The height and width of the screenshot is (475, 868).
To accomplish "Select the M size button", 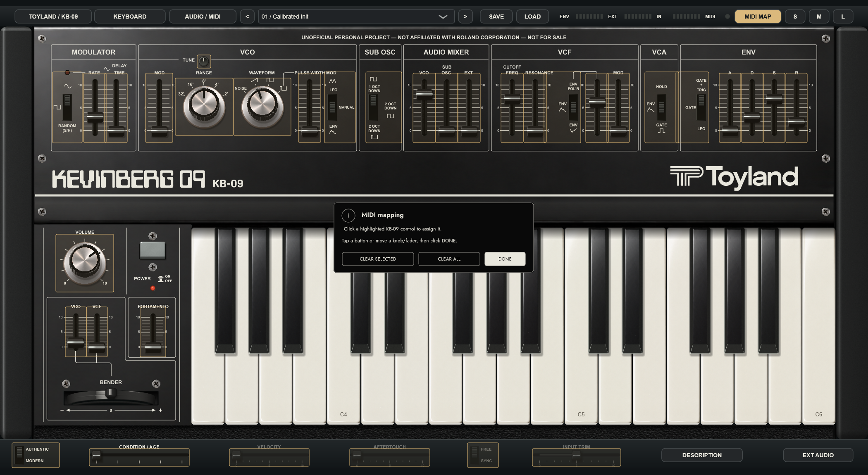I will pyautogui.click(x=819, y=17).
